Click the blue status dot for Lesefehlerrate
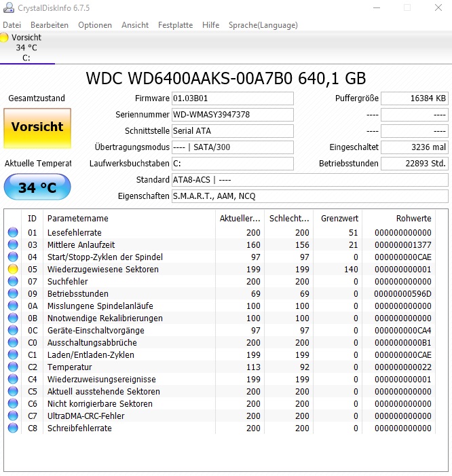452x476 pixels. 13,232
